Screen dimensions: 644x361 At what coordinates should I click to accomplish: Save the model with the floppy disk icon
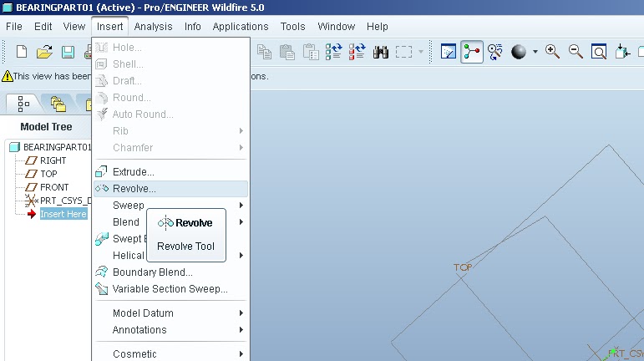pos(68,52)
